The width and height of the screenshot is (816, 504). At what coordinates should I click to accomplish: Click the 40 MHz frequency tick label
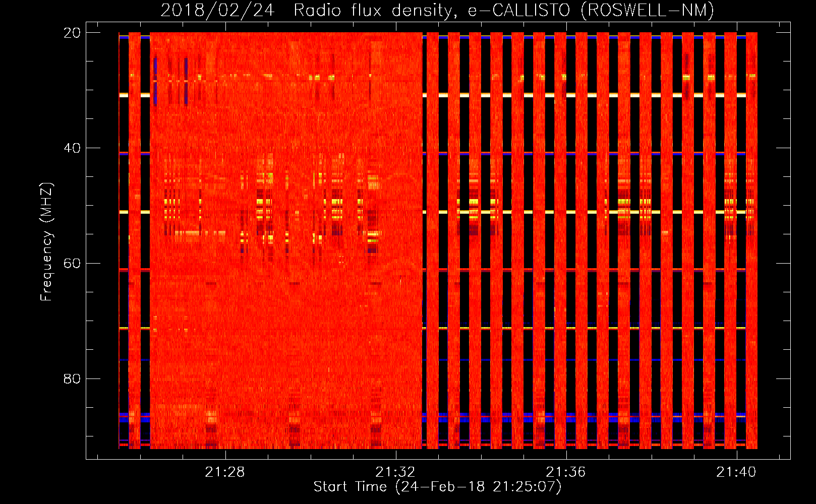pos(72,148)
